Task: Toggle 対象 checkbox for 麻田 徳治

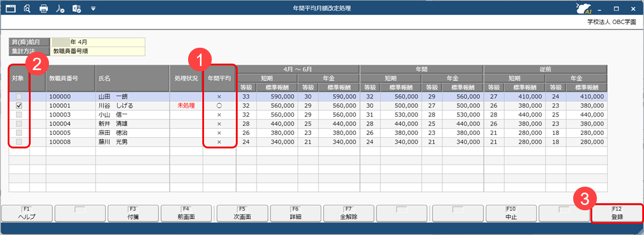Action: pos(19,133)
